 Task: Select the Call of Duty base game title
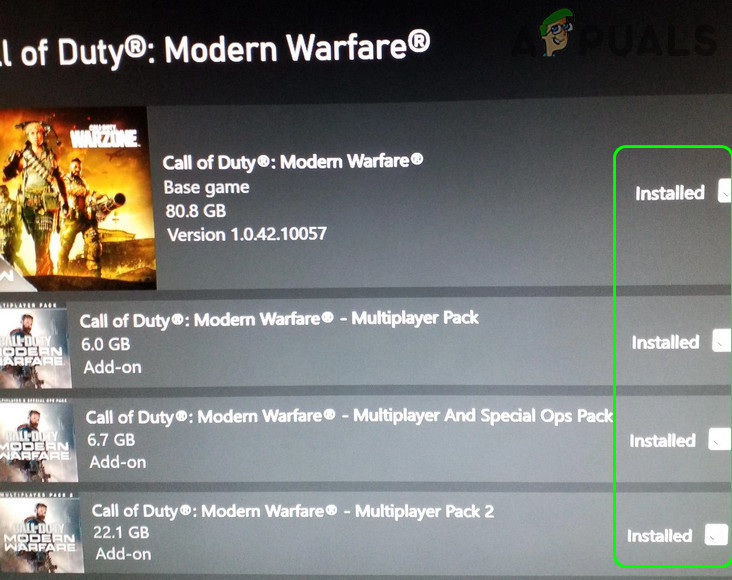click(x=293, y=162)
